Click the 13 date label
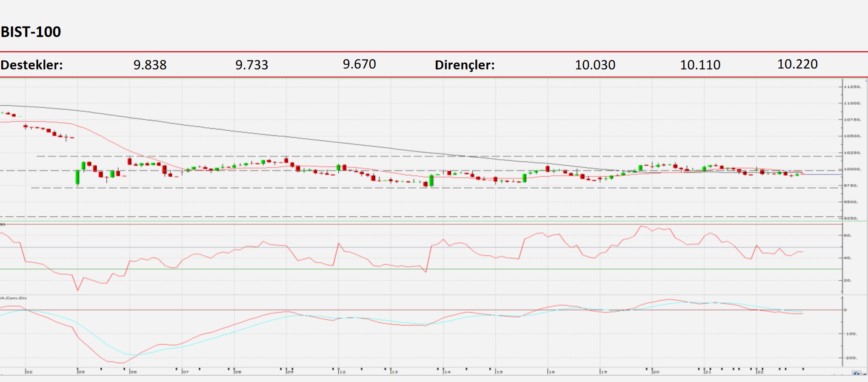 coord(394,372)
